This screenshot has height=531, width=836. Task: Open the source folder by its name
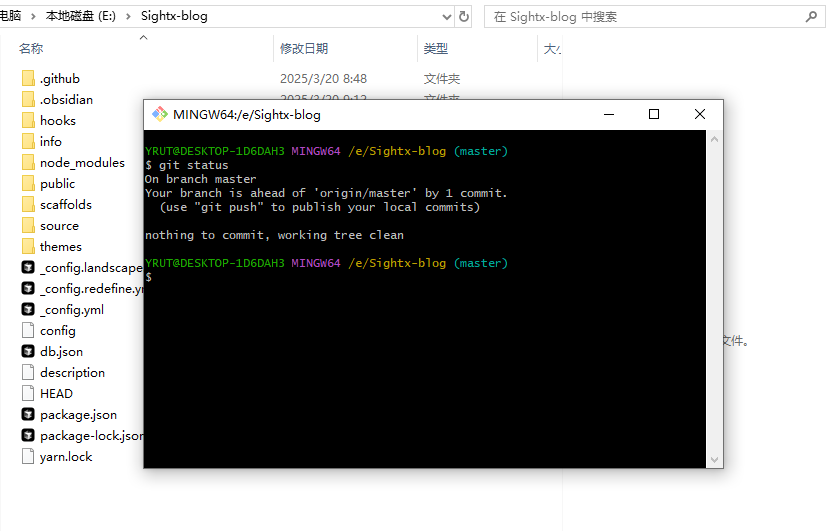point(59,225)
